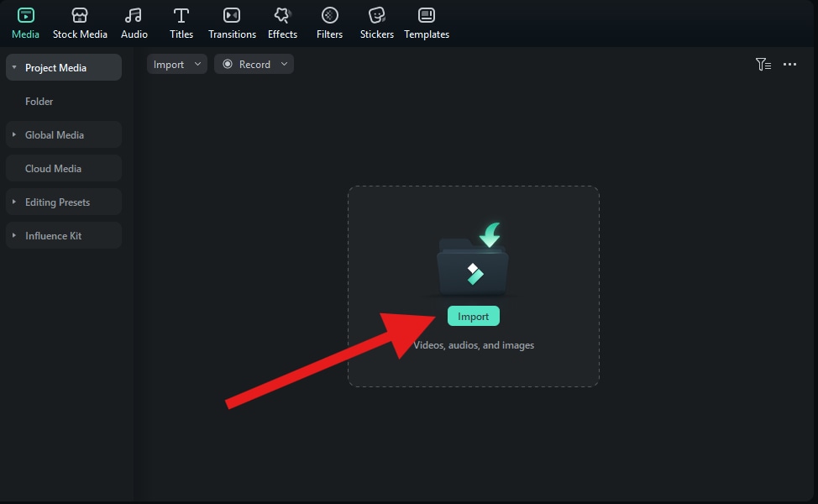Select Global Media in sidebar
This screenshot has height=504, width=818.
(64, 134)
